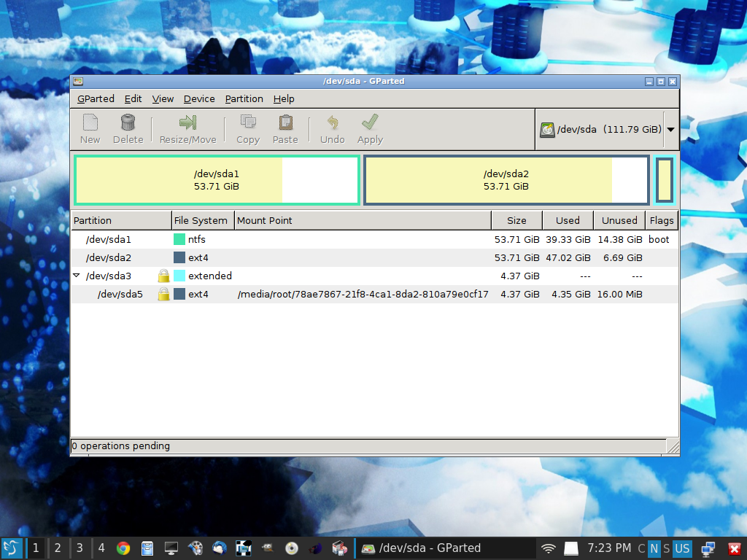Switch to workspace 3 in the taskbar
This screenshot has height=560, width=747.
click(x=80, y=548)
